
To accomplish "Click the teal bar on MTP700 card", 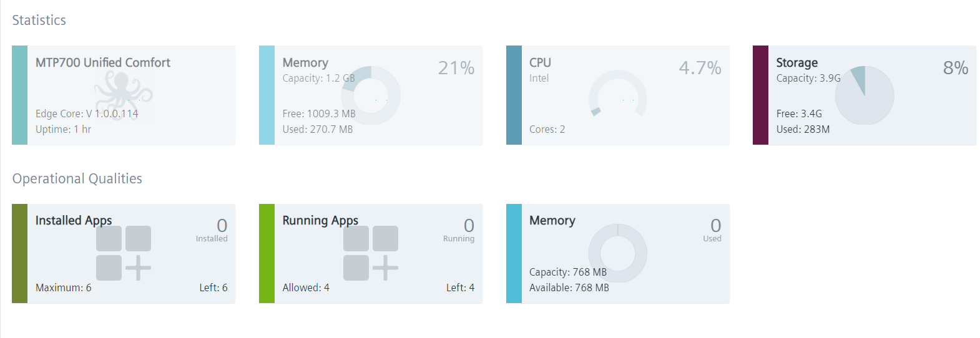I will 19,95.
